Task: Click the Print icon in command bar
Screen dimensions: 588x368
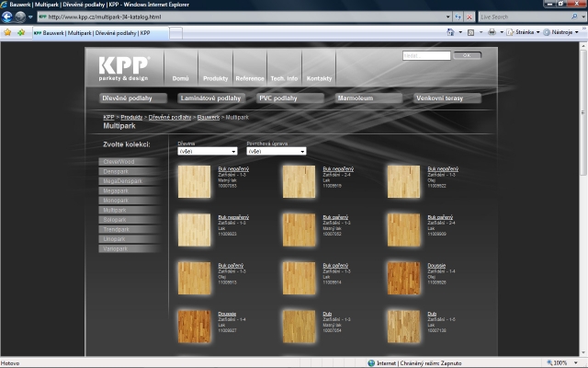Action: (x=492, y=32)
